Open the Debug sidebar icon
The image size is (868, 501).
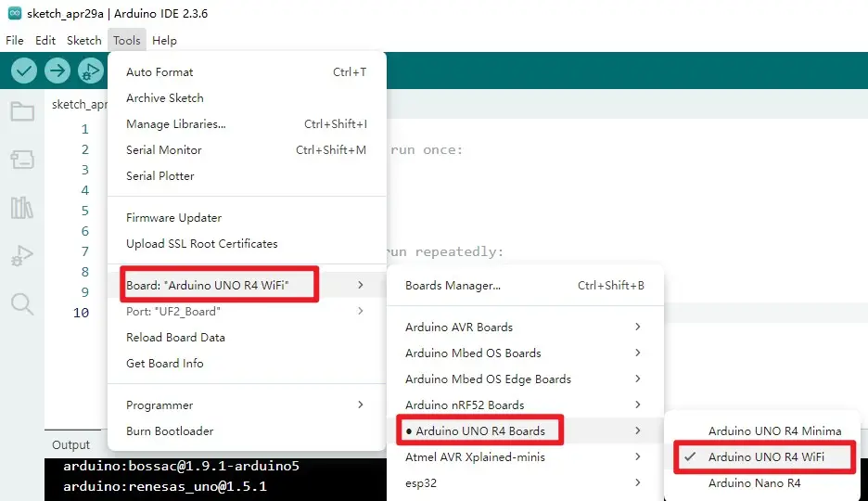pos(22,256)
